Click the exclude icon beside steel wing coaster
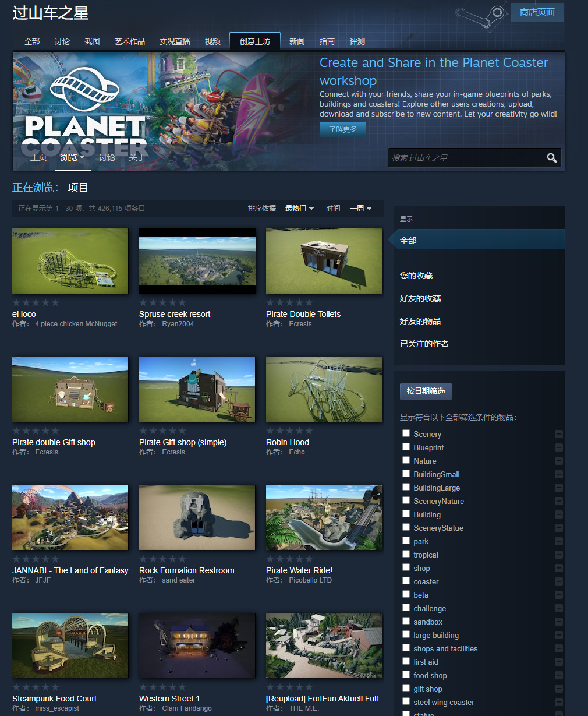The height and width of the screenshot is (716, 588). [x=559, y=702]
